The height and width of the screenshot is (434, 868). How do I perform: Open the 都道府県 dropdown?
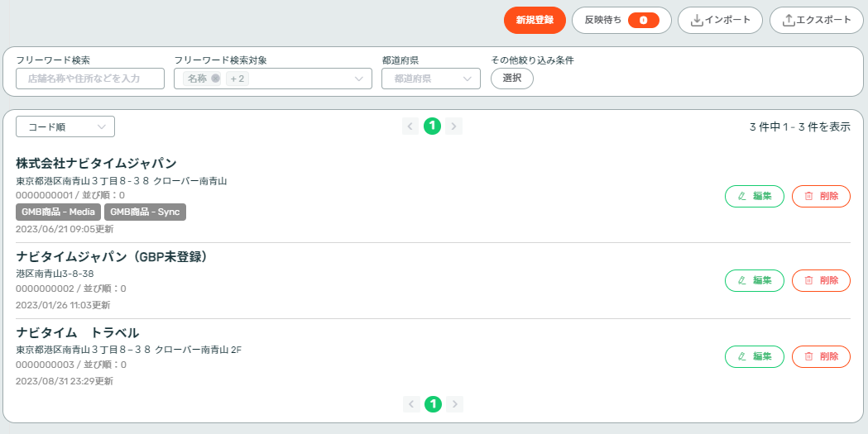(x=430, y=79)
